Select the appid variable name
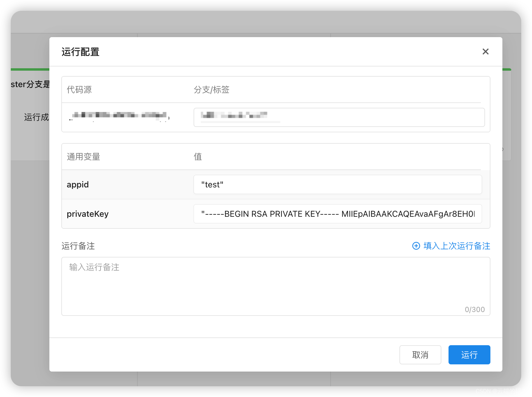This screenshot has height=397, width=532. point(78,184)
